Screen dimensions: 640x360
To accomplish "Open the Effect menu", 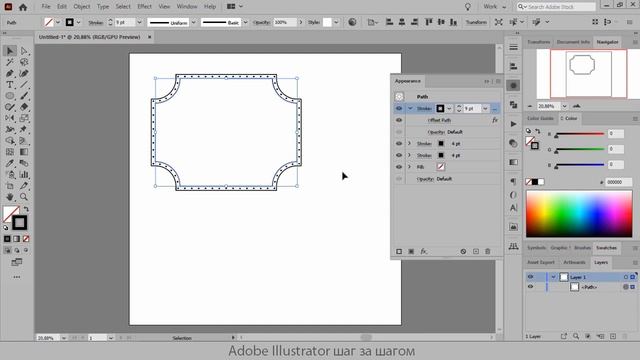I will 144,7.
